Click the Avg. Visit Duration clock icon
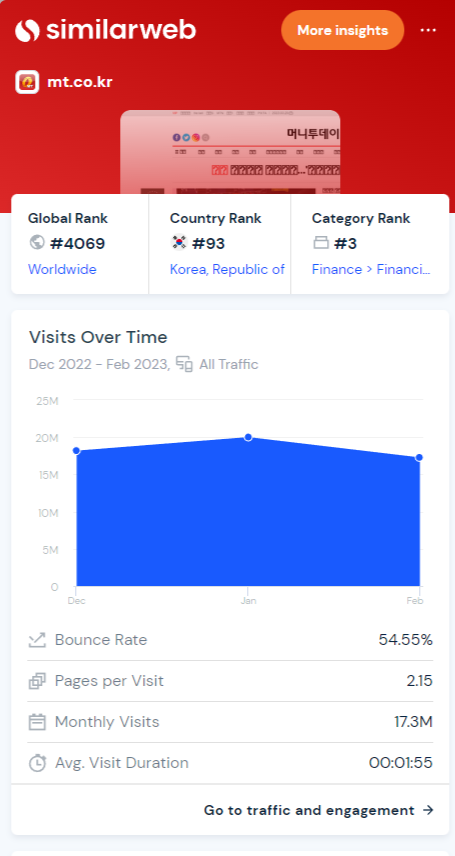 (x=37, y=763)
